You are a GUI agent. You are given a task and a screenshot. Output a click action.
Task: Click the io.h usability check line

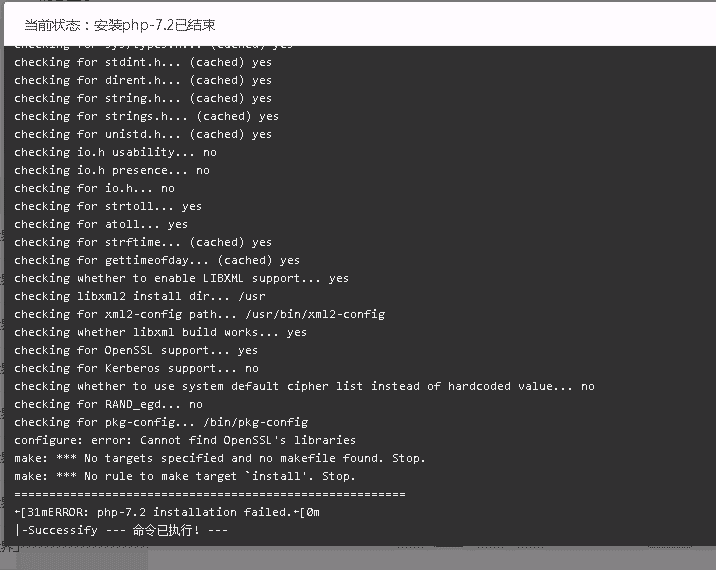tap(116, 153)
